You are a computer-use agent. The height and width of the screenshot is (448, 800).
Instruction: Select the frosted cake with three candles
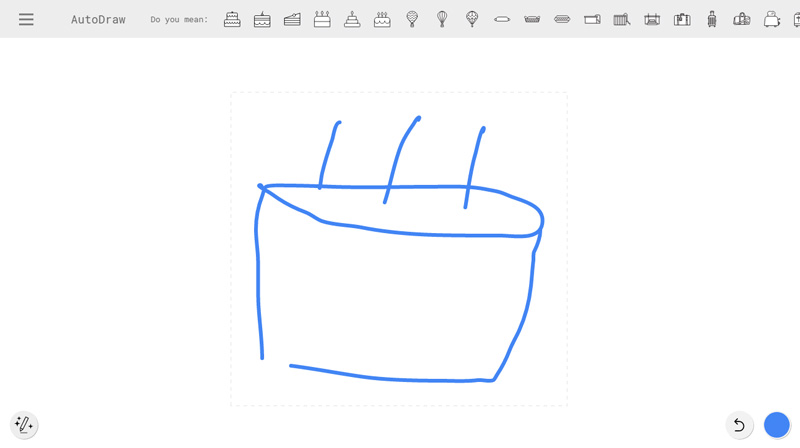(x=382, y=19)
